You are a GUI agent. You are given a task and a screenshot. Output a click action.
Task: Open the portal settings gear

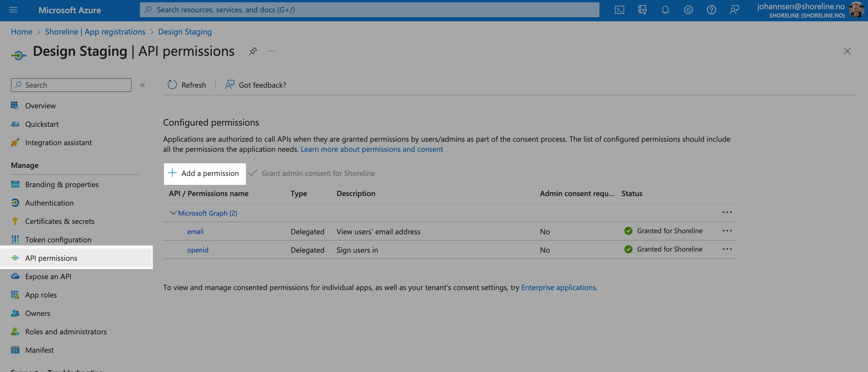point(688,10)
